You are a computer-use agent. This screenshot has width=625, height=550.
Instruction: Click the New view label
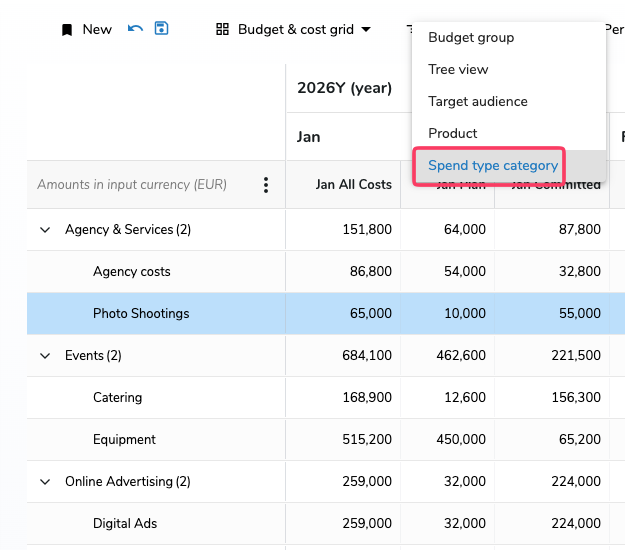tap(97, 29)
